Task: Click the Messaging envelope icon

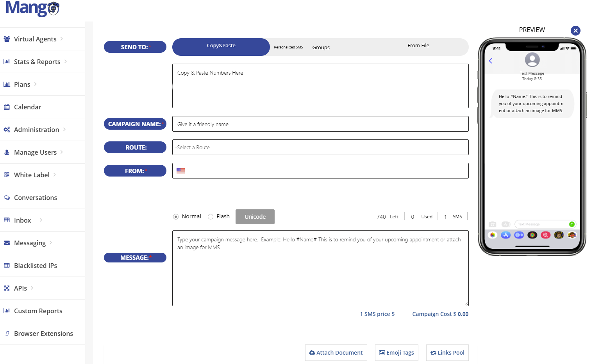Action: (x=7, y=243)
